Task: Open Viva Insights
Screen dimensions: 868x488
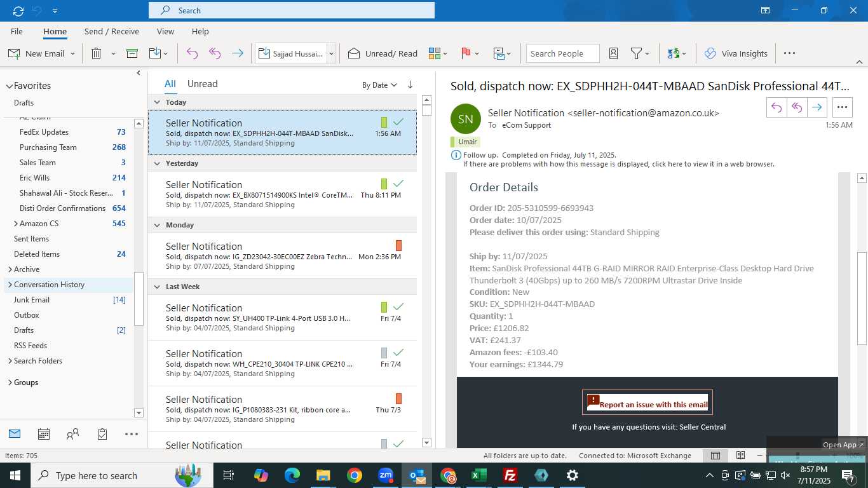Action: click(x=736, y=53)
